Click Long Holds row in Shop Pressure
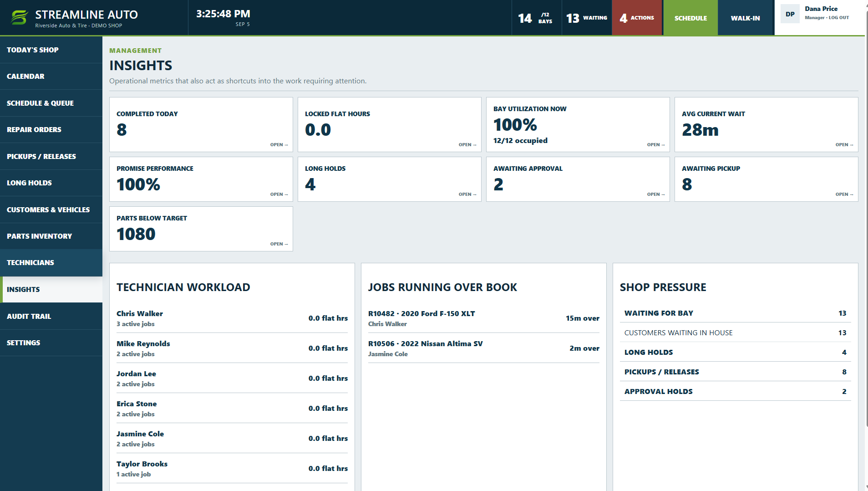868x491 pixels. 736,352
